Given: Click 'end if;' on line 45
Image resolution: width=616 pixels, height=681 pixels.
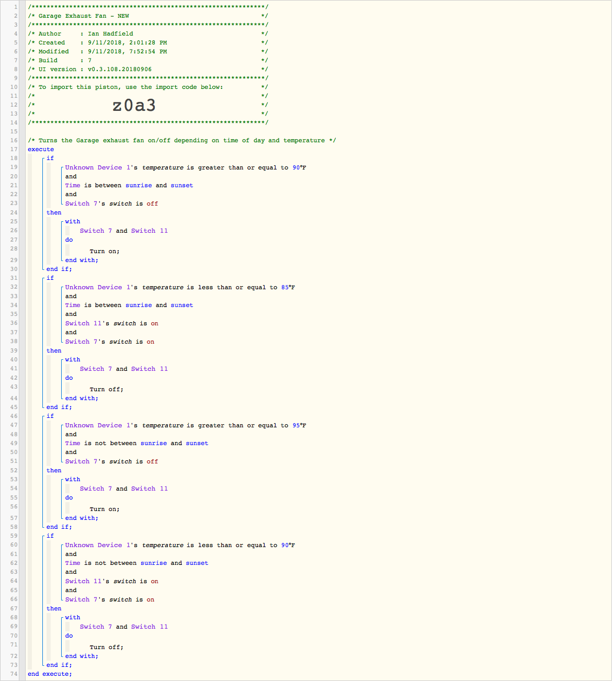Looking at the screenshot, I should click(x=59, y=407).
